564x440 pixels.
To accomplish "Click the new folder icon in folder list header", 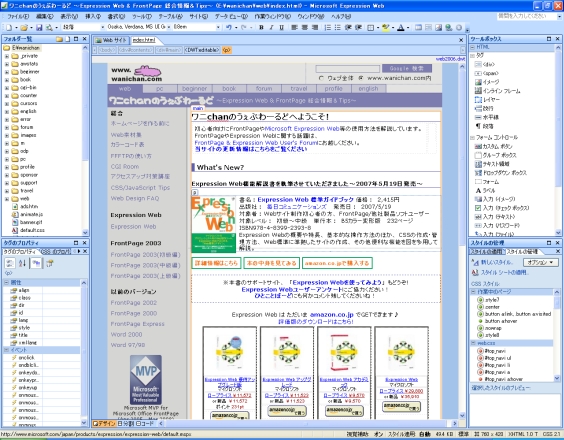I will 59,39.
